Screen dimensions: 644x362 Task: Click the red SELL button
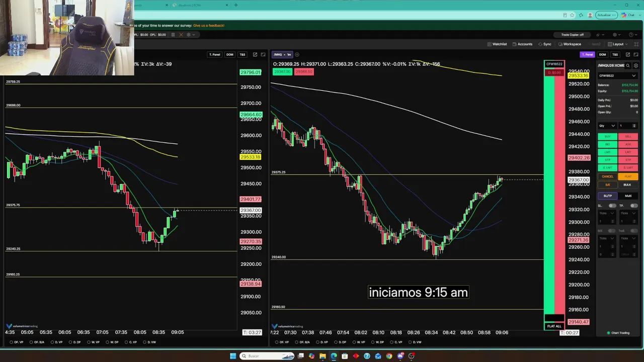[628, 136]
